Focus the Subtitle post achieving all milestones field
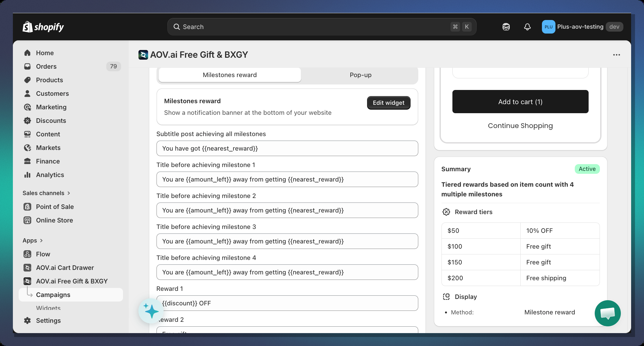 click(x=287, y=148)
